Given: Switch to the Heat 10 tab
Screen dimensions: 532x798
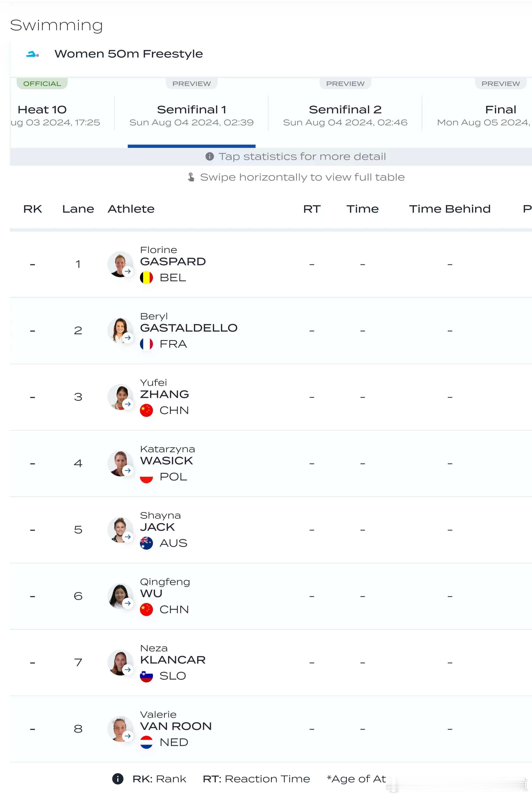Looking at the screenshot, I should coord(55,115).
